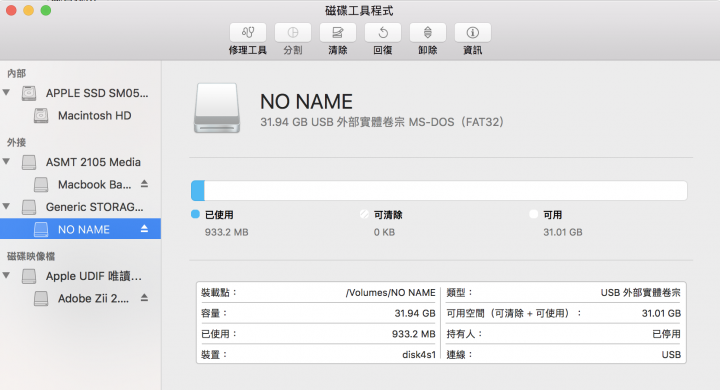Click the USB connection value
This screenshot has width=720, height=390.
(x=671, y=355)
